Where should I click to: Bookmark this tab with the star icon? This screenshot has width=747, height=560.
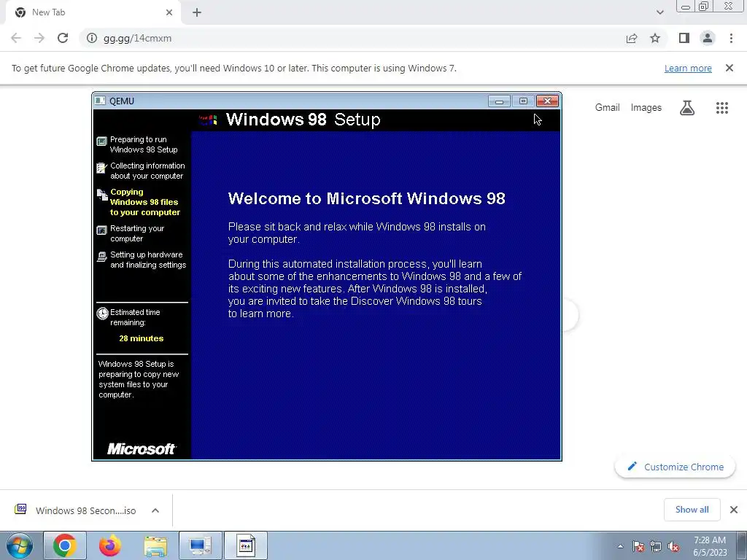click(655, 38)
